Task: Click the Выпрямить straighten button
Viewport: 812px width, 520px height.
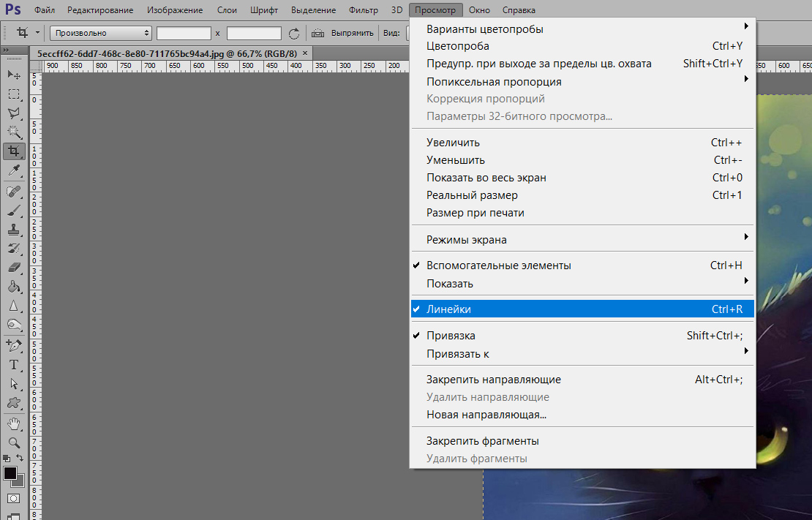Action: coord(343,33)
